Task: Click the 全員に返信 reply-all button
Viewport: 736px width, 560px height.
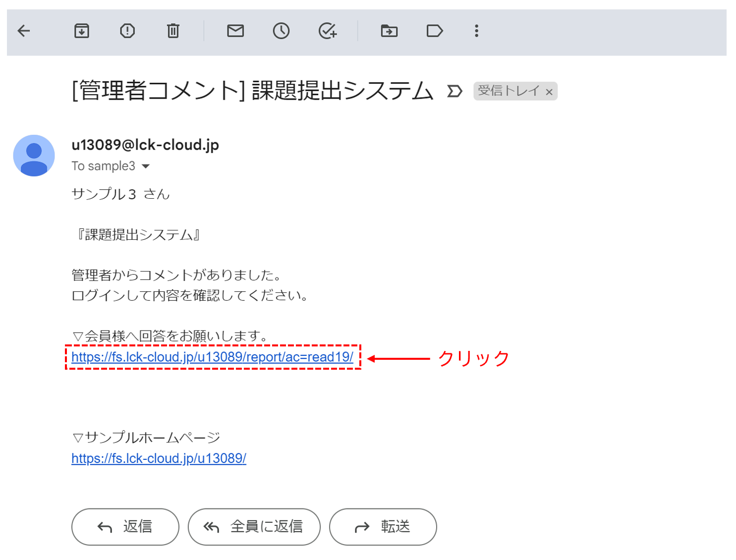Action: tap(254, 527)
